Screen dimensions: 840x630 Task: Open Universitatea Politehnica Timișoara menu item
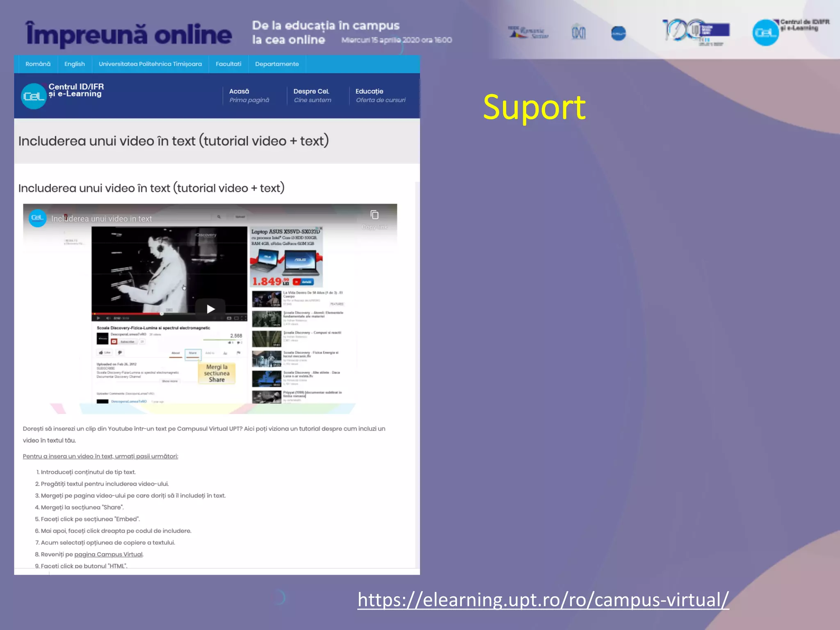150,64
